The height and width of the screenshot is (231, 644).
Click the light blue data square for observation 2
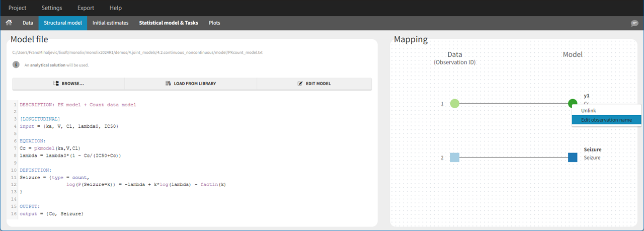pyautogui.click(x=454, y=158)
